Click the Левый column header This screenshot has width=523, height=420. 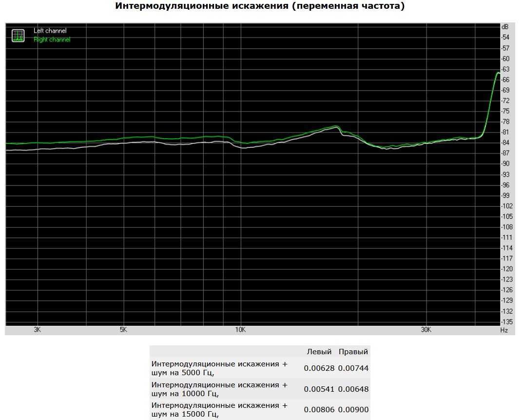pos(319,352)
